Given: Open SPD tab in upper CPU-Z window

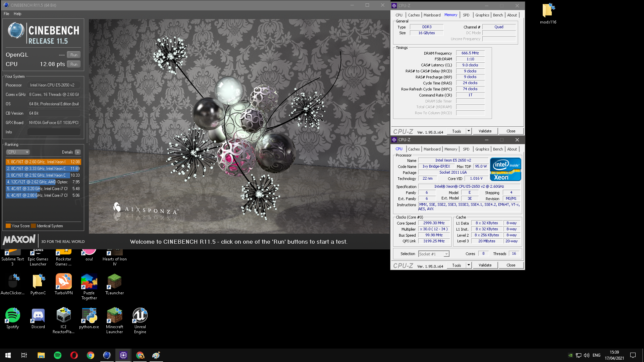Looking at the screenshot, I should (466, 15).
